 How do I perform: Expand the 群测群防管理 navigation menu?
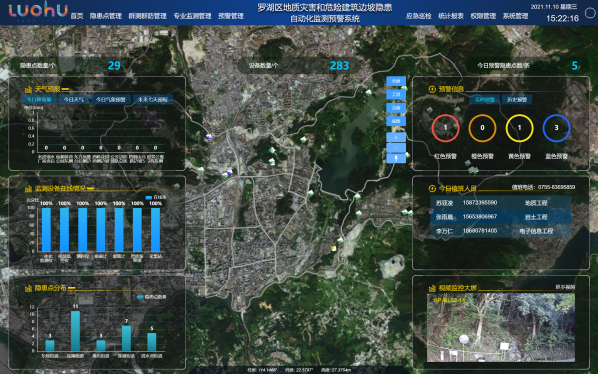point(148,16)
